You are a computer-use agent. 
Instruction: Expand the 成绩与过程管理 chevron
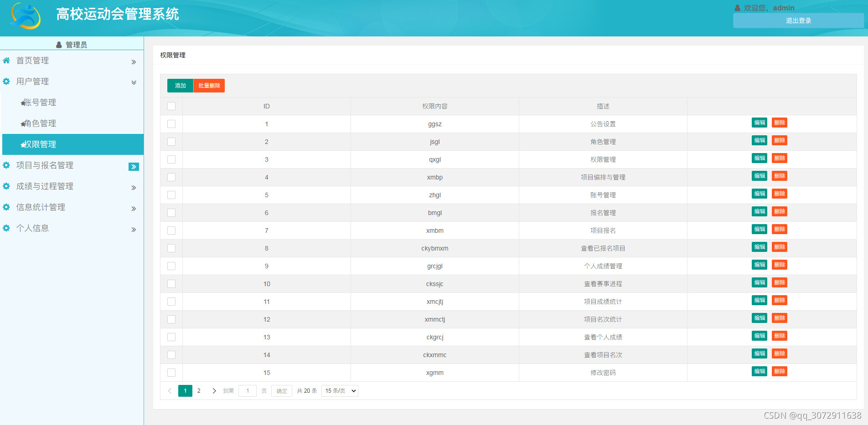(x=134, y=188)
